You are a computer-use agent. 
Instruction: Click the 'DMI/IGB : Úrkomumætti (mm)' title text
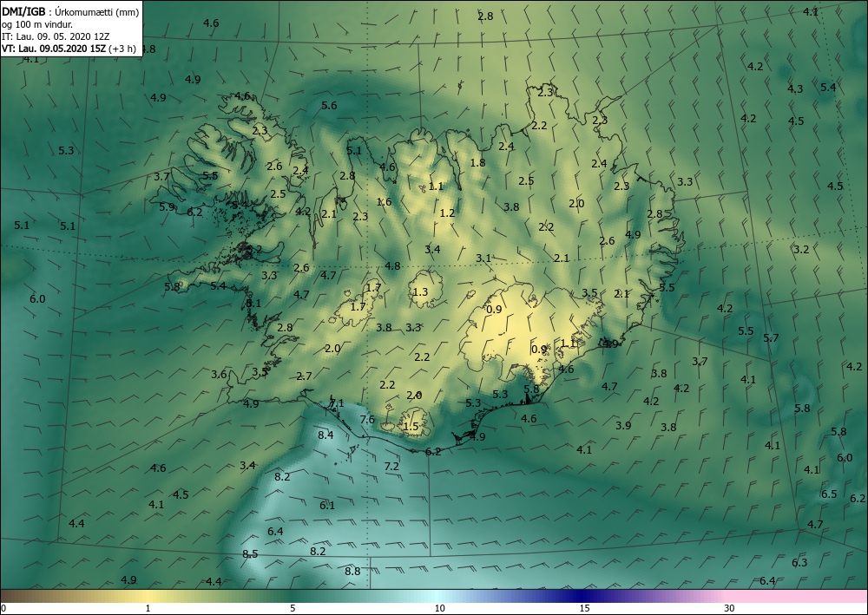pyautogui.click(x=70, y=12)
